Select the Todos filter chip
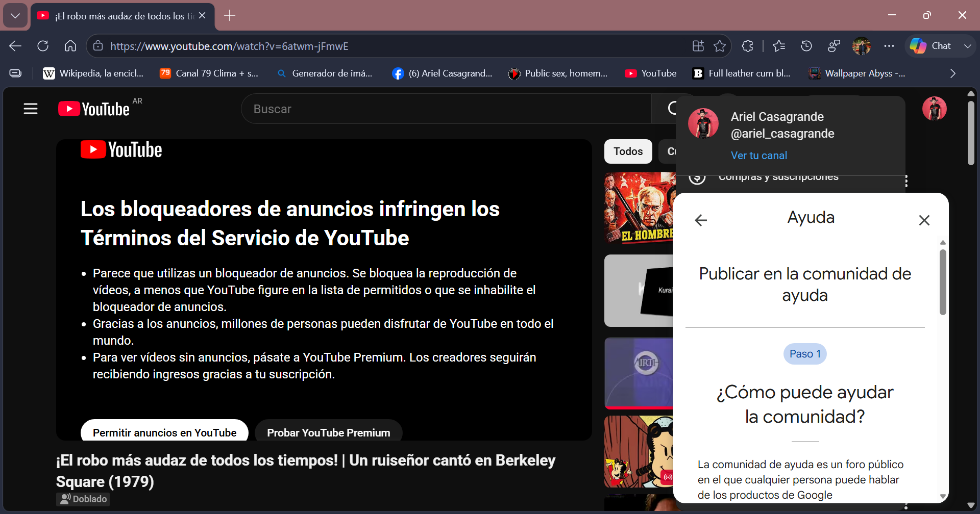Viewport: 980px width, 514px height. (x=628, y=151)
